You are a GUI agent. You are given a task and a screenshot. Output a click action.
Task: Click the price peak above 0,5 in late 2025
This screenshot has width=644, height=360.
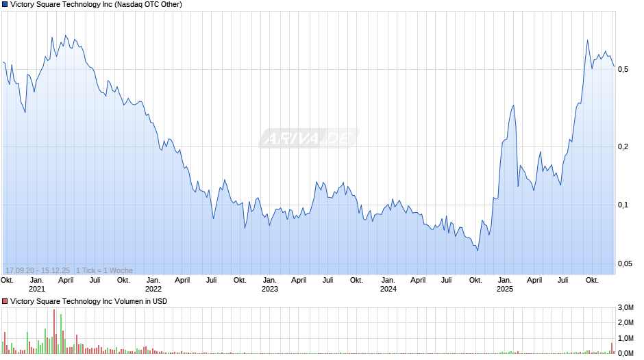[587, 40]
